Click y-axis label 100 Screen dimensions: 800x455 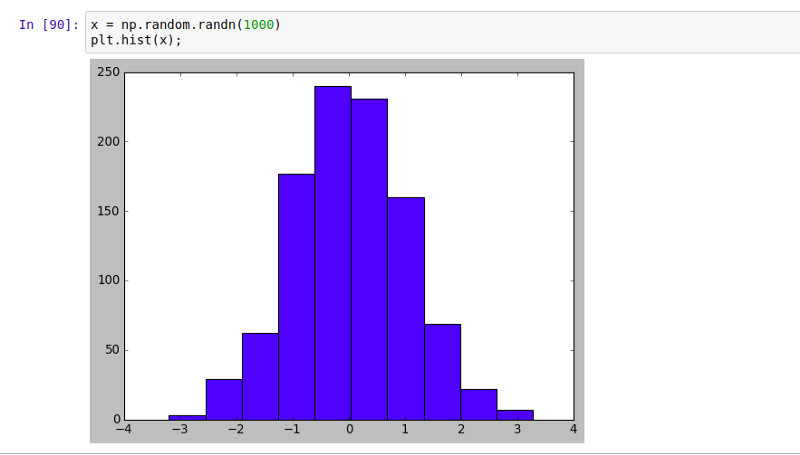click(x=109, y=280)
